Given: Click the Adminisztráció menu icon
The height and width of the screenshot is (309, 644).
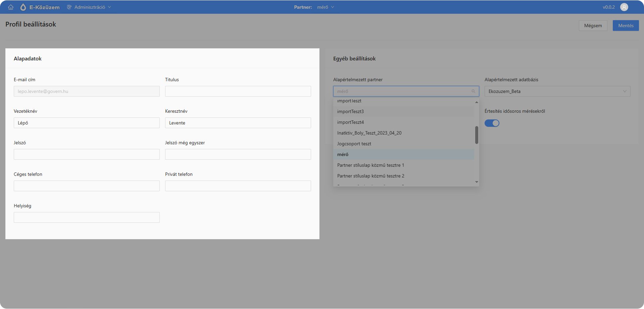Looking at the screenshot, I should tap(69, 7).
